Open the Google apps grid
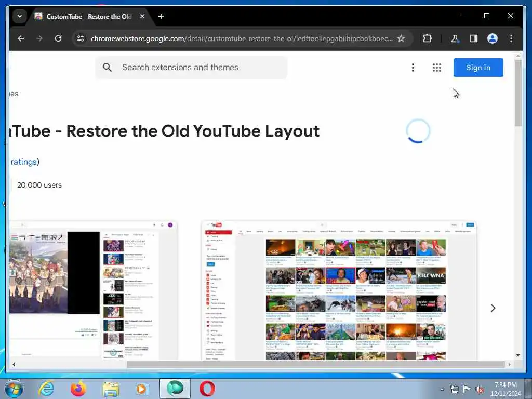 point(436,68)
